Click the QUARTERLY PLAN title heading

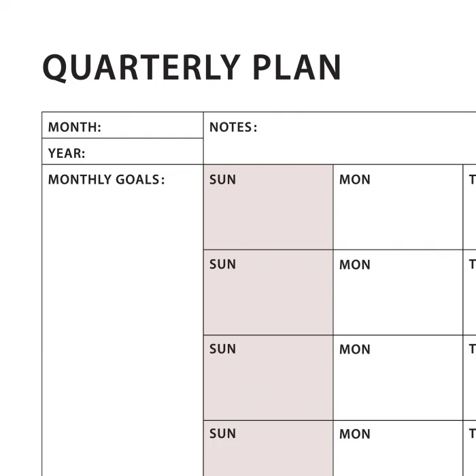(x=192, y=67)
